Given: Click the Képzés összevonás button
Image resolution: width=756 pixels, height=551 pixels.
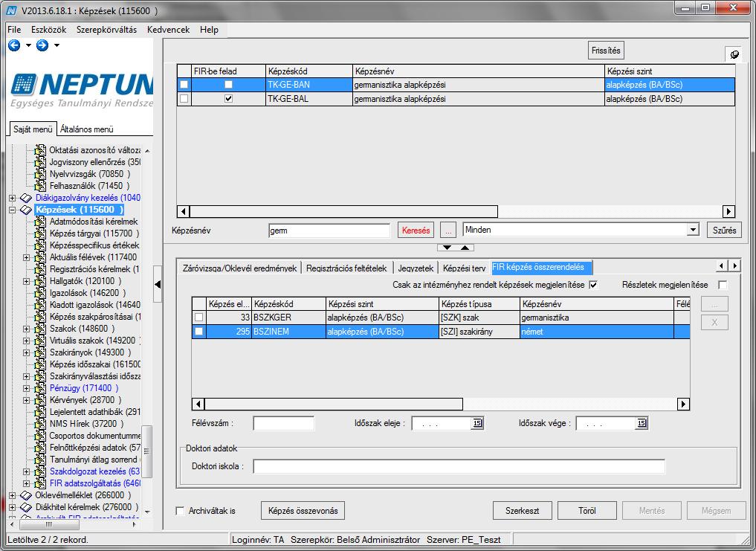Looking at the screenshot, I should 303,510.
